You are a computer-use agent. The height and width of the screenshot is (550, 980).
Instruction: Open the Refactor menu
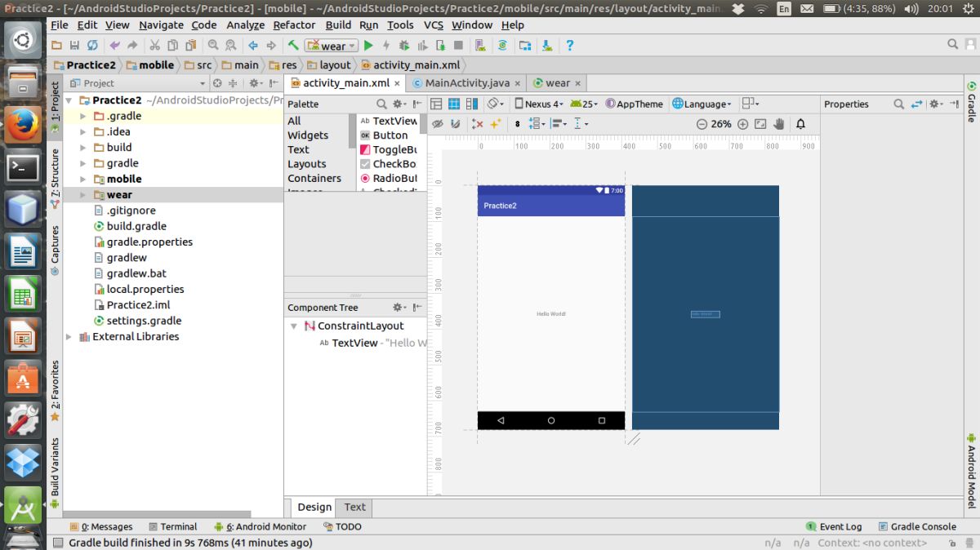294,25
